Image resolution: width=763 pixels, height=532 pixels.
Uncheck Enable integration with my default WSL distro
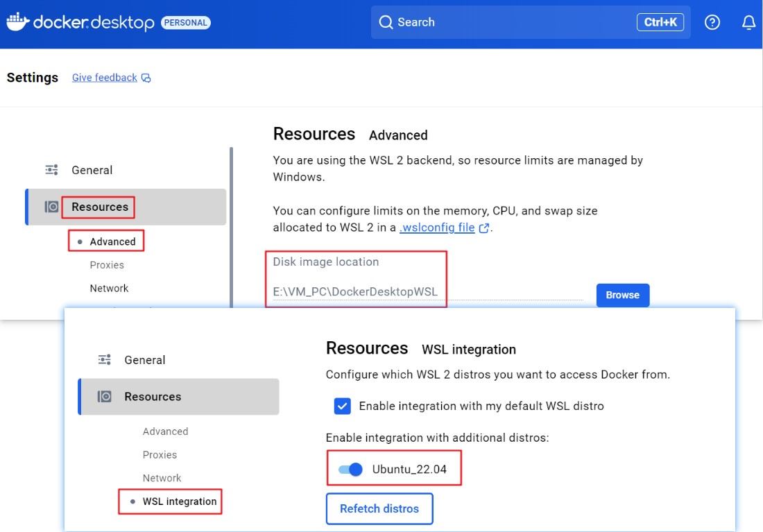pyautogui.click(x=342, y=406)
